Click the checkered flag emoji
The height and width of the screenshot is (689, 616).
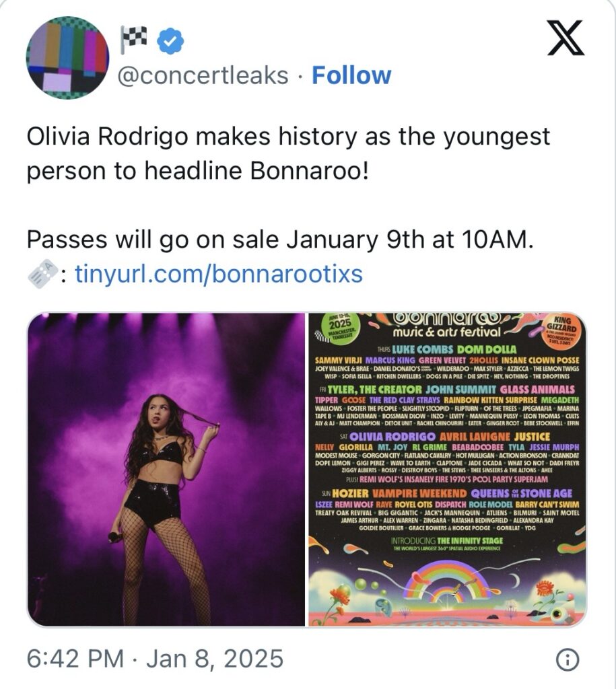click(133, 40)
